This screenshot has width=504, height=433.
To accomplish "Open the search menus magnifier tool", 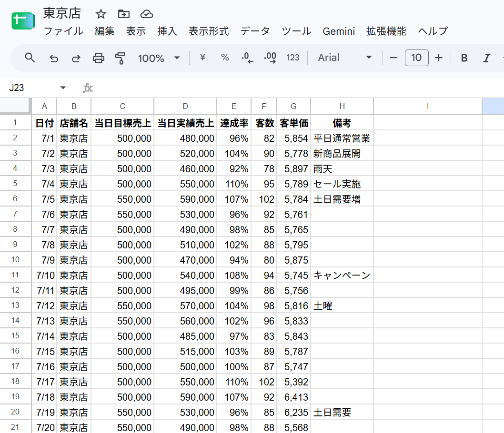I will coord(30,58).
